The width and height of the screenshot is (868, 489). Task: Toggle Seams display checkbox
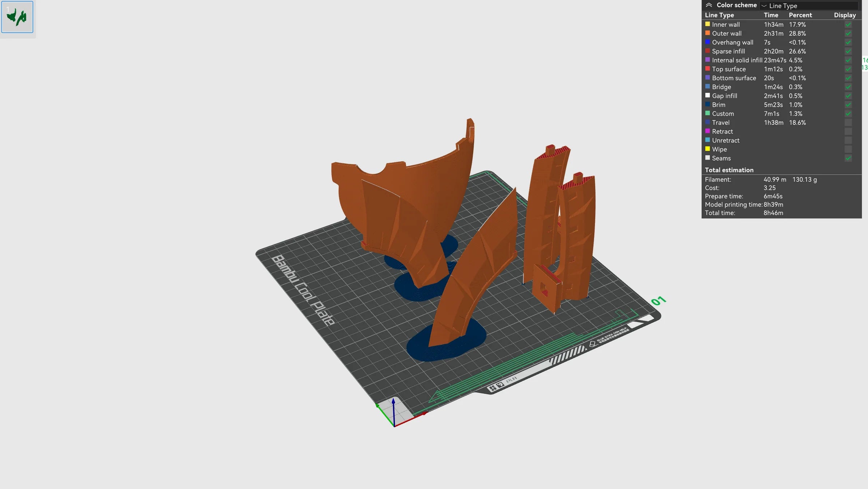[x=848, y=158]
